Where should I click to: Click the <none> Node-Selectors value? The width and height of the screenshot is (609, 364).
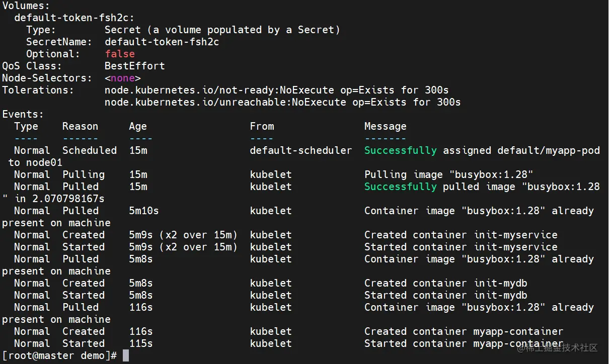point(122,78)
